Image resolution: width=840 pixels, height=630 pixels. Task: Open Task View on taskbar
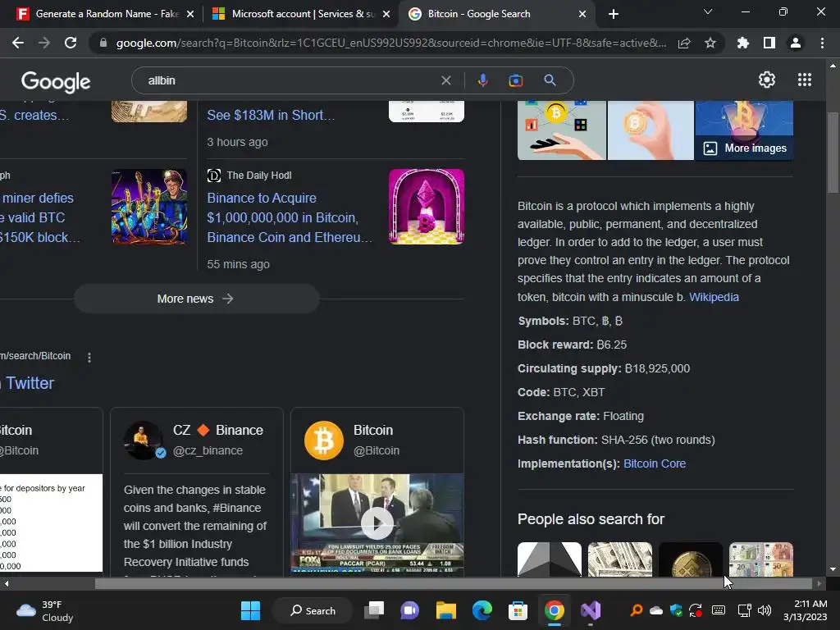pyautogui.click(x=374, y=610)
